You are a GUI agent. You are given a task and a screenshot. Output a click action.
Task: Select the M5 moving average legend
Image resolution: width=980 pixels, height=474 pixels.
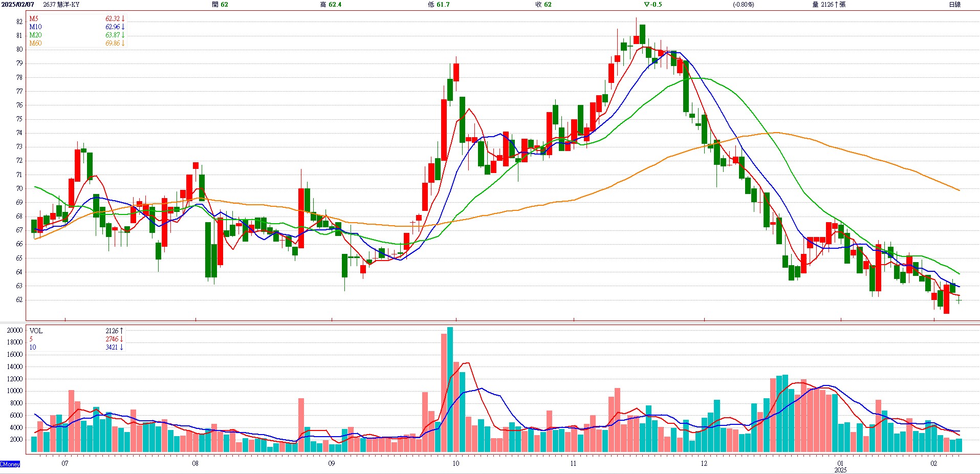pos(34,19)
